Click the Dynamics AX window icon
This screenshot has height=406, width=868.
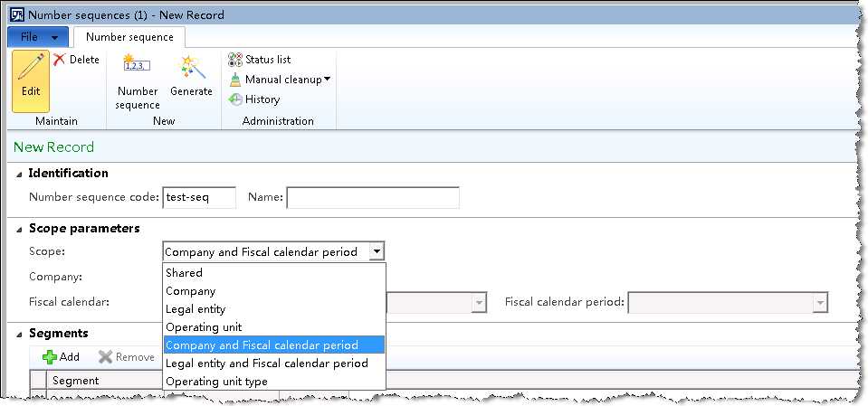pos(17,14)
